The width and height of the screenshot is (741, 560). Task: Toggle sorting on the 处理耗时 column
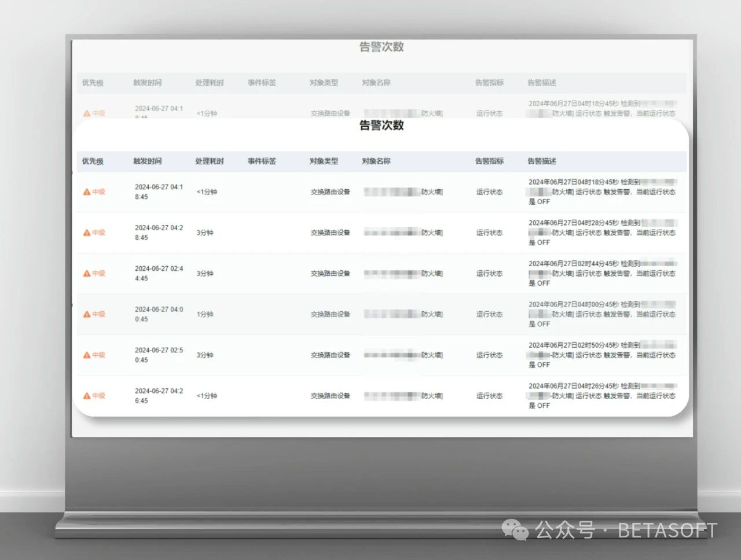click(209, 161)
